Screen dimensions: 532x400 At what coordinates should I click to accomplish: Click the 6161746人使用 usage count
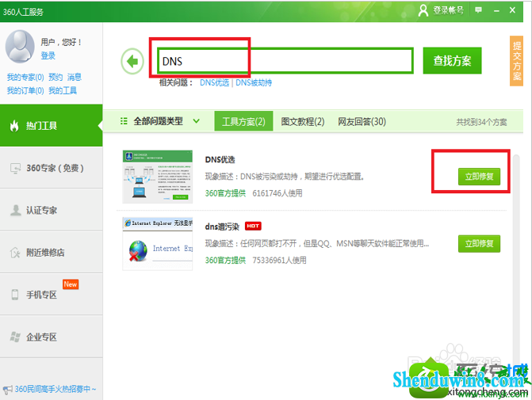277,193
